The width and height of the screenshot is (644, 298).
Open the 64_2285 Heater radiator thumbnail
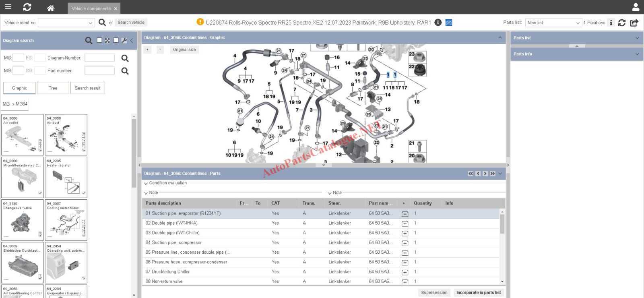(x=66, y=177)
